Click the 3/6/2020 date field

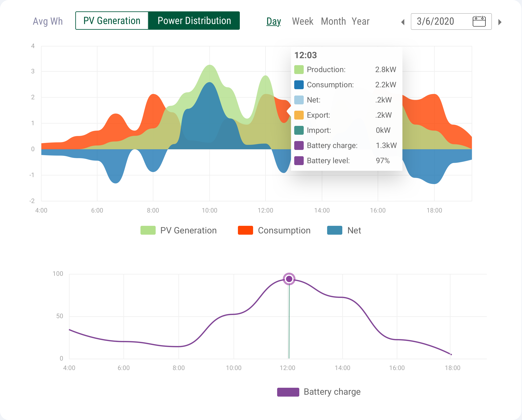click(451, 21)
